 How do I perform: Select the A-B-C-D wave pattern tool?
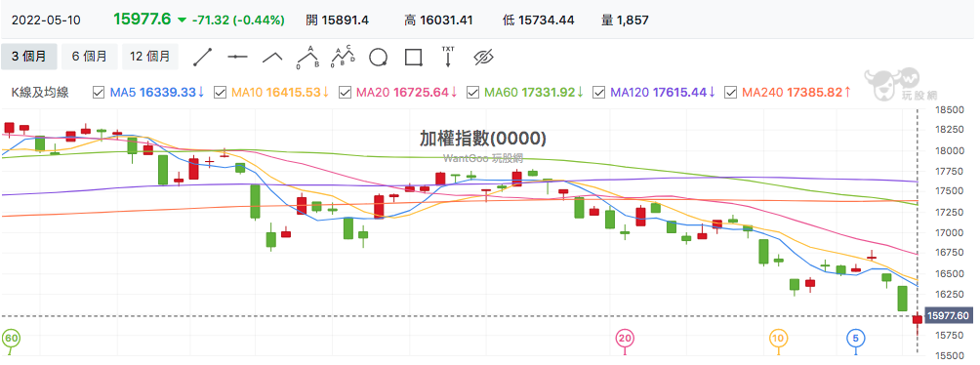pyautogui.click(x=343, y=57)
